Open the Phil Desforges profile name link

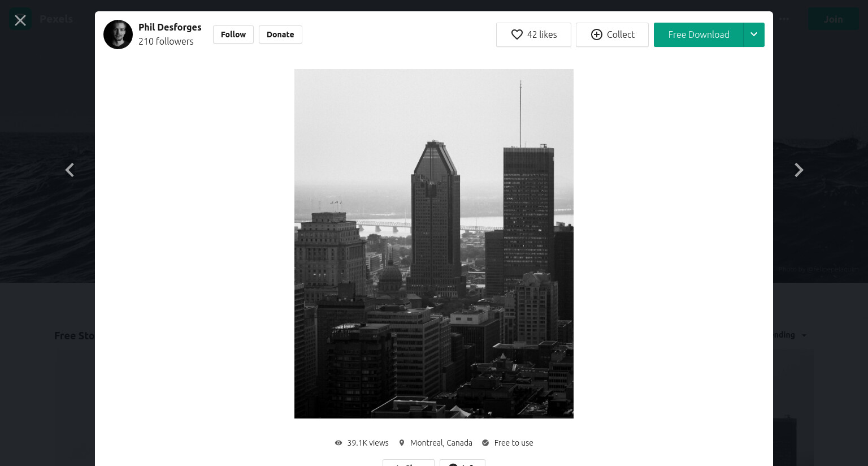pyautogui.click(x=170, y=27)
